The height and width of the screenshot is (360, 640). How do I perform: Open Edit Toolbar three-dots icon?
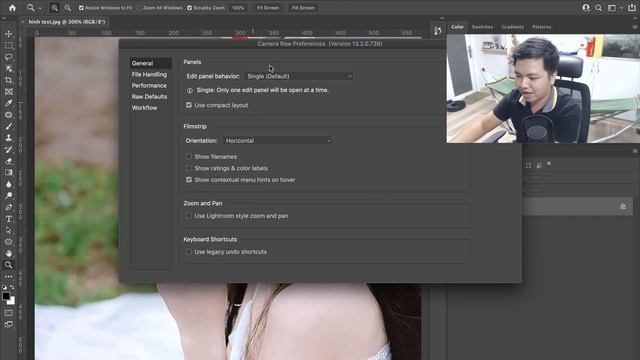click(9, 276)
